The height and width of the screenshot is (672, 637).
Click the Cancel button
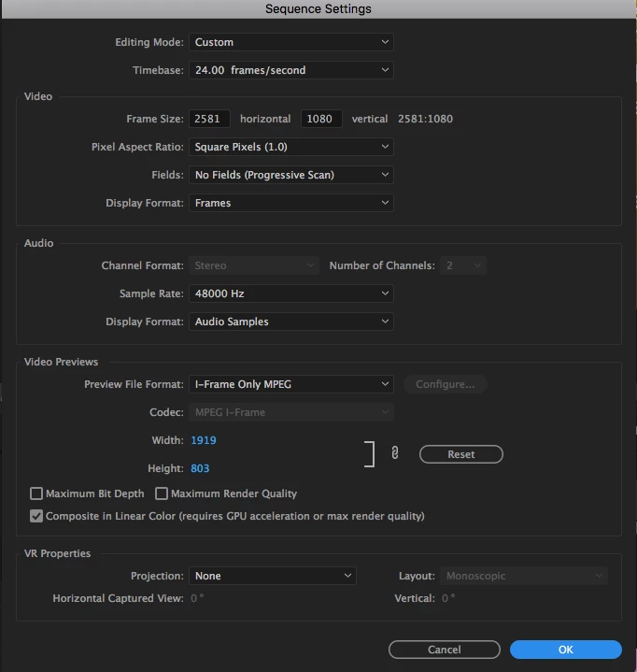point(445,650)
